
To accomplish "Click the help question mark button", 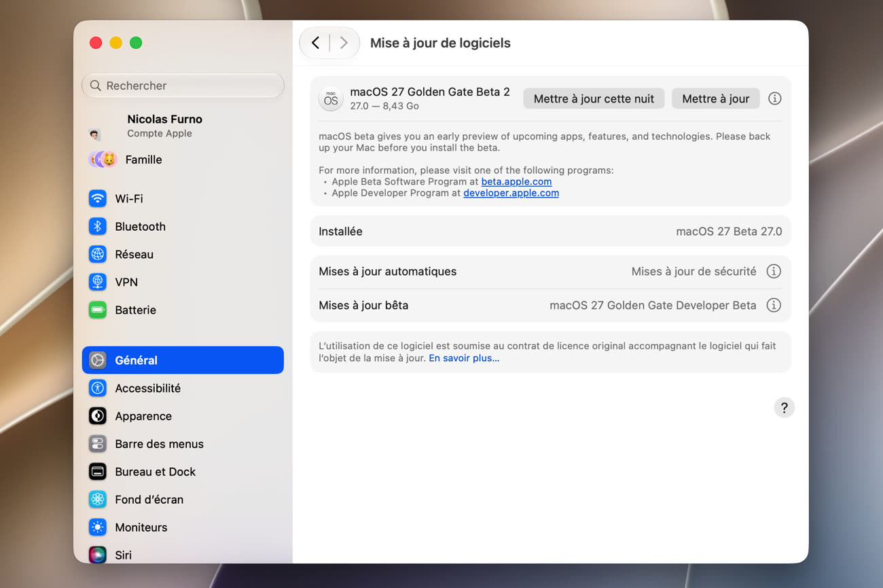I will pyautogui.click(x=784, y=407).
